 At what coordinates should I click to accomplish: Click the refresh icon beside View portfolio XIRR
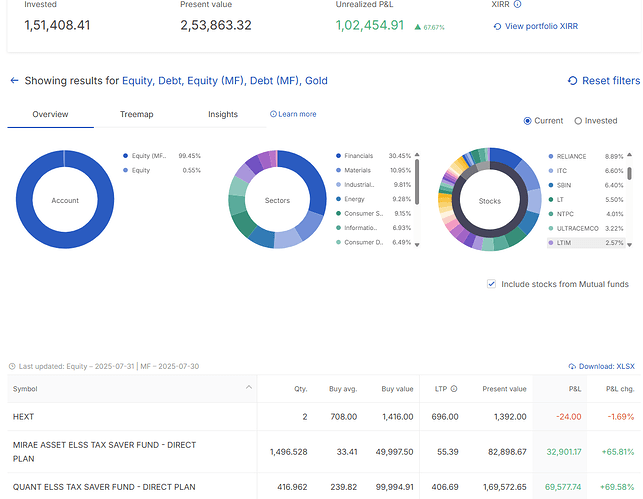point(497,27)
